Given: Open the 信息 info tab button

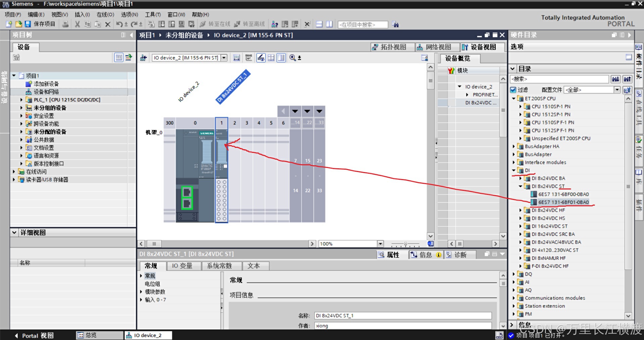Looking at the screenshot, I should 426,255.
